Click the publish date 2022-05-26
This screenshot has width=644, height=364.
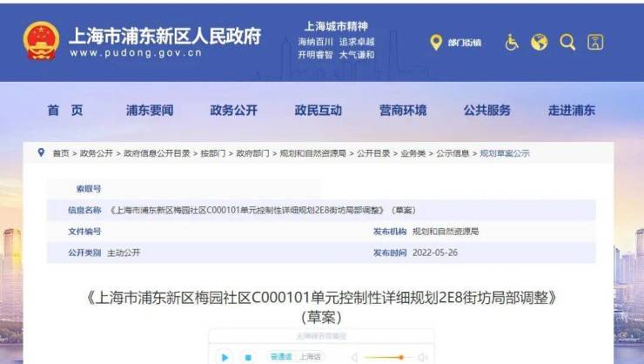(435, 253)
